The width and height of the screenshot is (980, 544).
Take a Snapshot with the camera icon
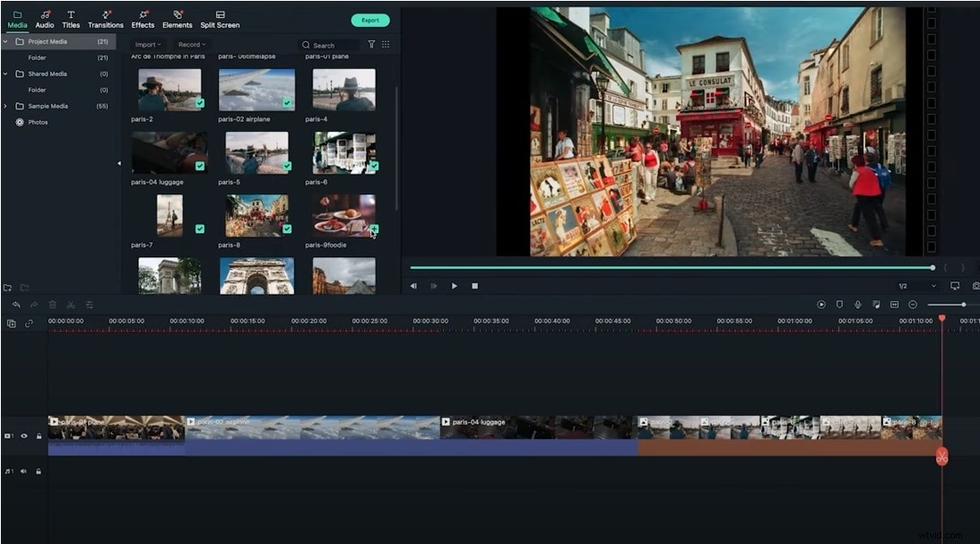976,286
